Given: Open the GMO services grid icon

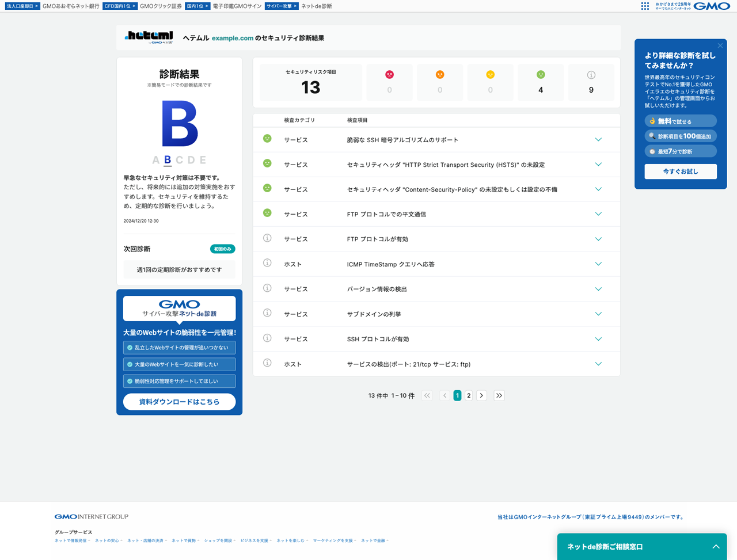Looking at the screenshot, I should coord(645,6).
